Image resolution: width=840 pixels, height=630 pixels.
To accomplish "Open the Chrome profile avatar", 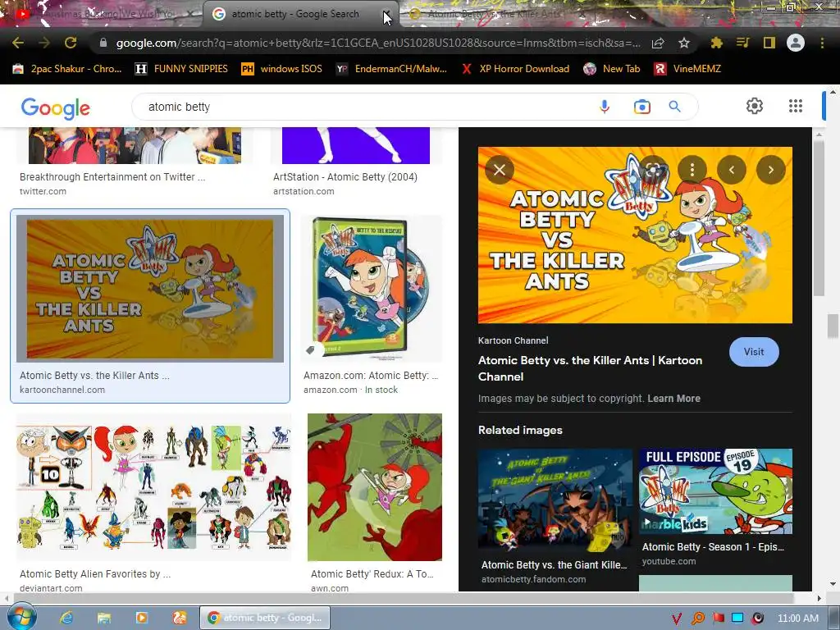I will click(796, 43).
